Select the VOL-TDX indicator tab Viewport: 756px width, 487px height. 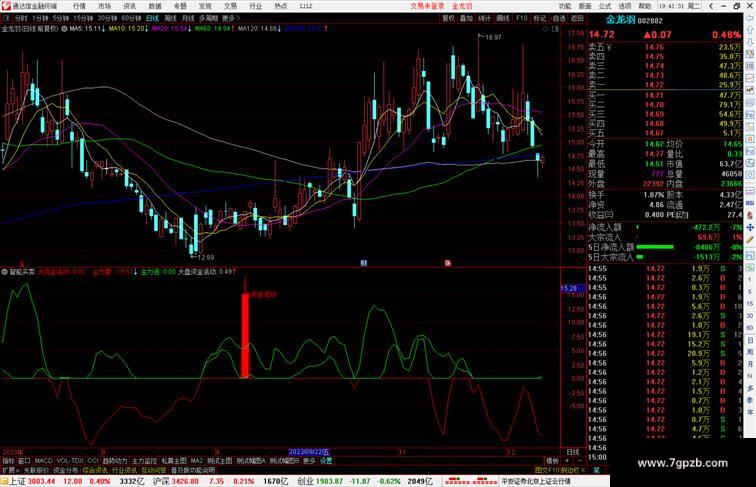click(70, 461)
